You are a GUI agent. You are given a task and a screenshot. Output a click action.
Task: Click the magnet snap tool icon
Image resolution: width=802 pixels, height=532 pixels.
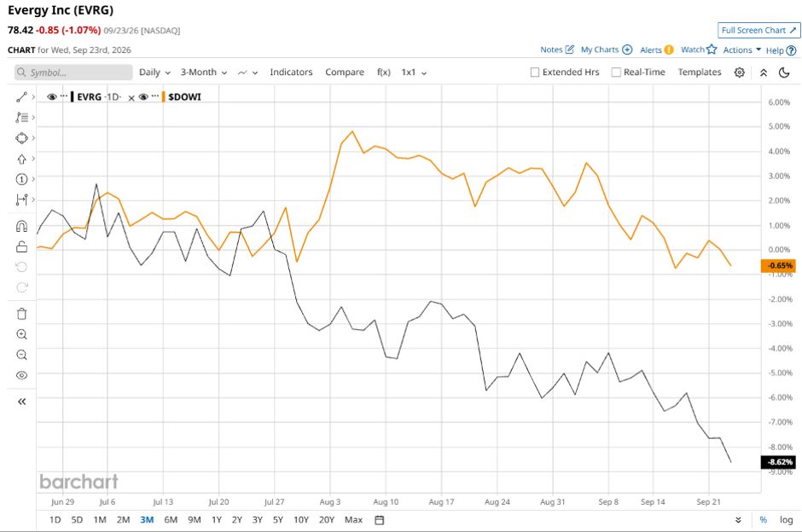(21, 226)
